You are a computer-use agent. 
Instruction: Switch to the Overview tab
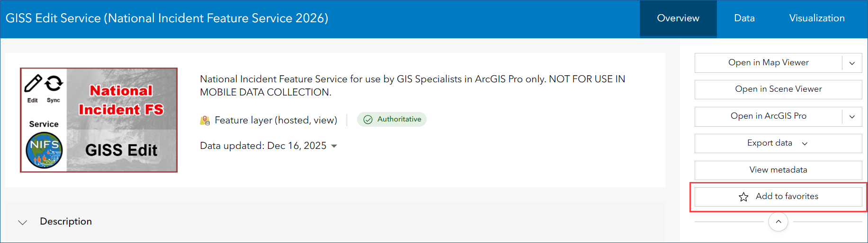(x=678, y=18)
